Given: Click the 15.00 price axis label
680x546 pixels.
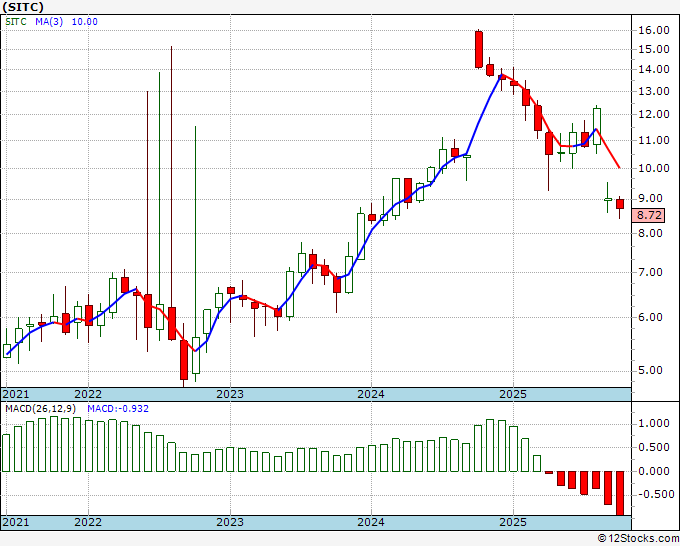Looking at the screenshot, I should coord(654,49).
